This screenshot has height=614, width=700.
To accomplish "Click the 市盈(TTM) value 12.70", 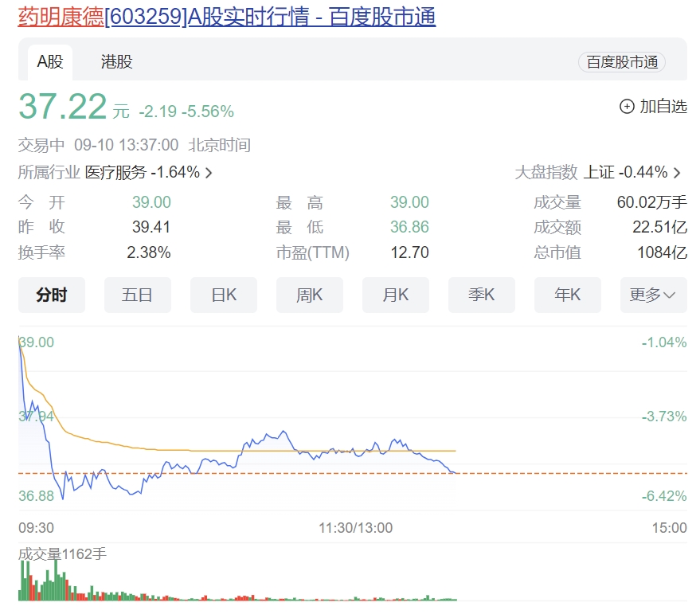I will (409, 252).
